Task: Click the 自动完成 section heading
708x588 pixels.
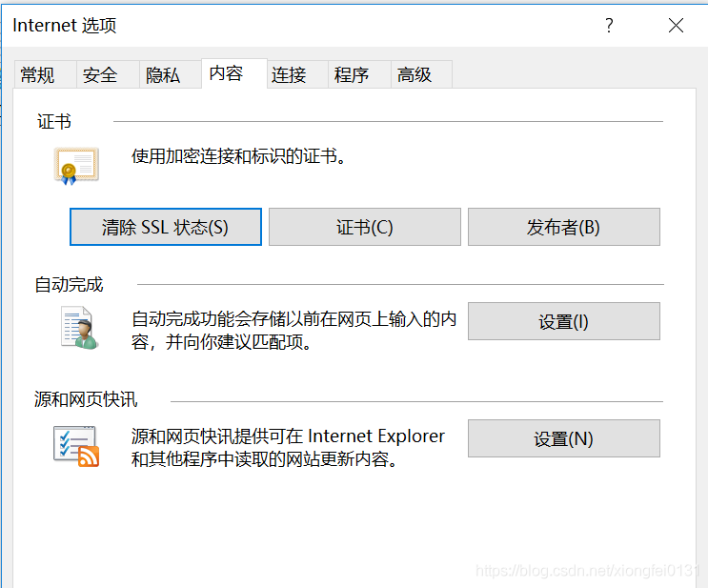Action: 69,285
